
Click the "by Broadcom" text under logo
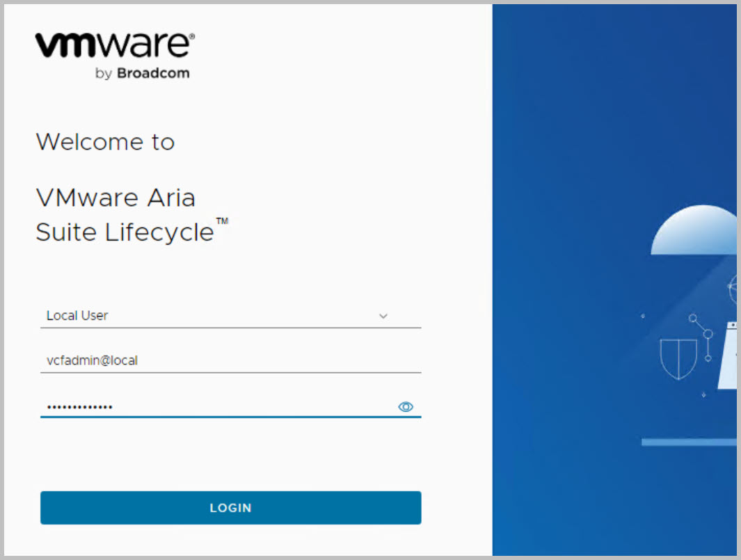coord(142,74)
